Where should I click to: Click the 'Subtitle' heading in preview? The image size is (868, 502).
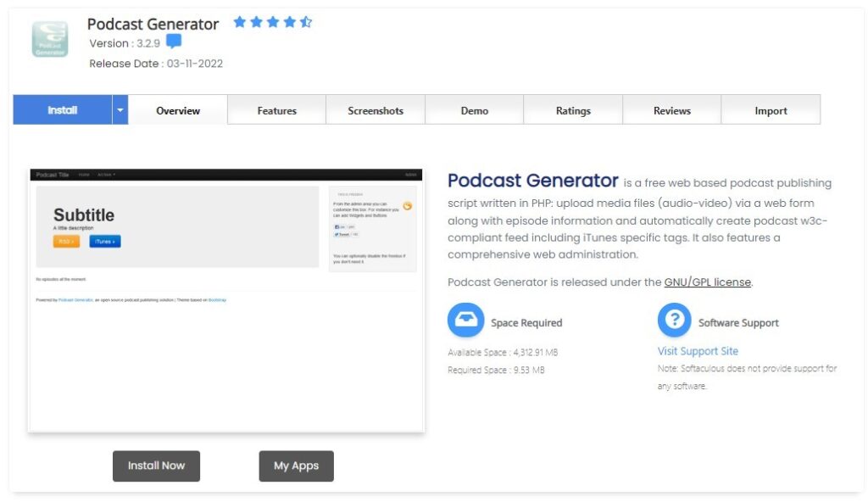tap(84, 215)
